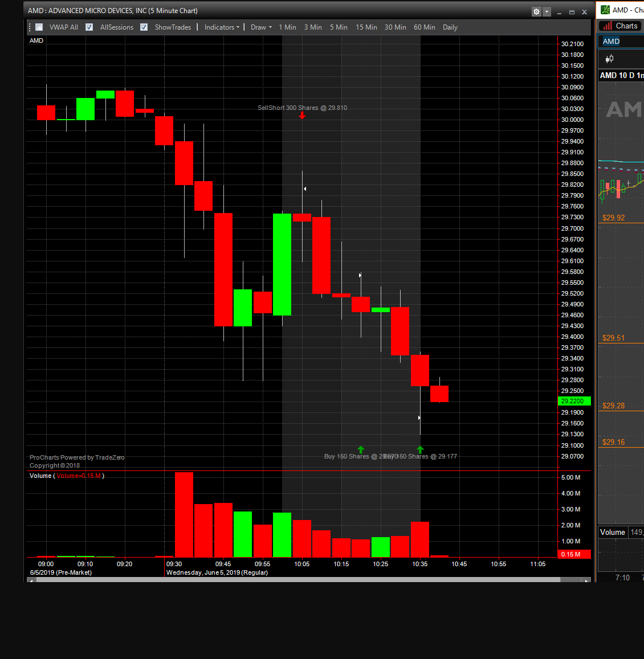Click the buy fill triangle near 29.17

(419, 417)
